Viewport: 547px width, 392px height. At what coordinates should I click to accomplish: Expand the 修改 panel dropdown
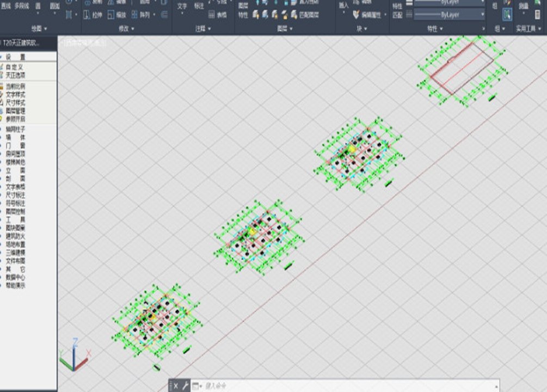[x=126, y=29]
